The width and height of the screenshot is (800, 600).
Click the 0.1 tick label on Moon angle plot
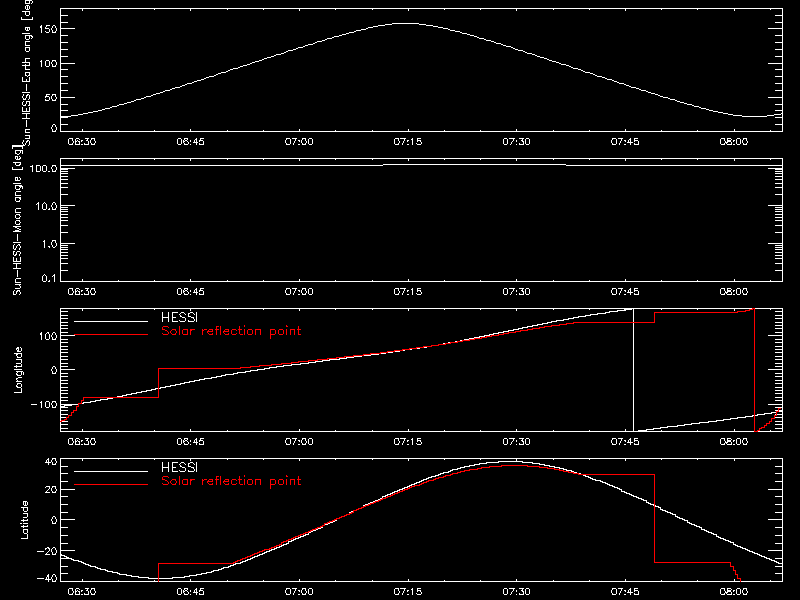pos(50,278)
